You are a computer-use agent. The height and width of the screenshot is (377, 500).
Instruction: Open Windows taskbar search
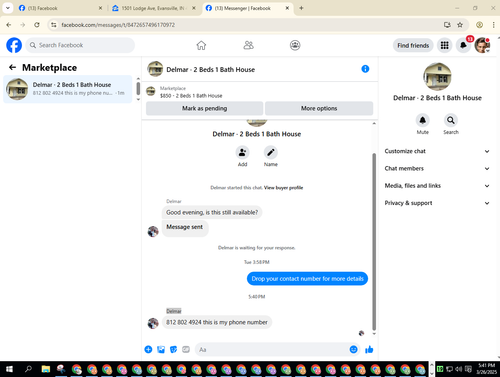pos(28,369)
